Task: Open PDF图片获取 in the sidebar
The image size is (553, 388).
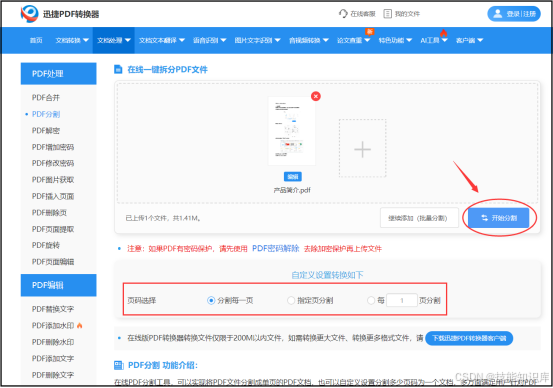Action: click(53, 180)
